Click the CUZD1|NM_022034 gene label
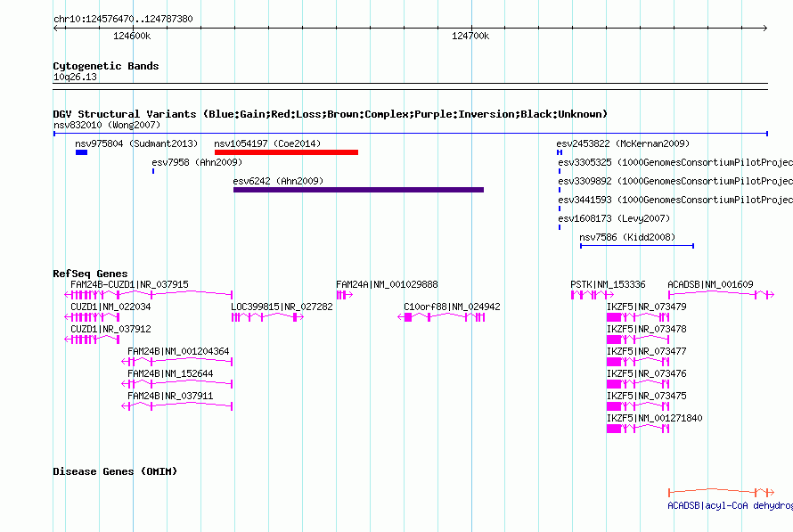Viewport: 793px width, 532px height. pos(110,307)
